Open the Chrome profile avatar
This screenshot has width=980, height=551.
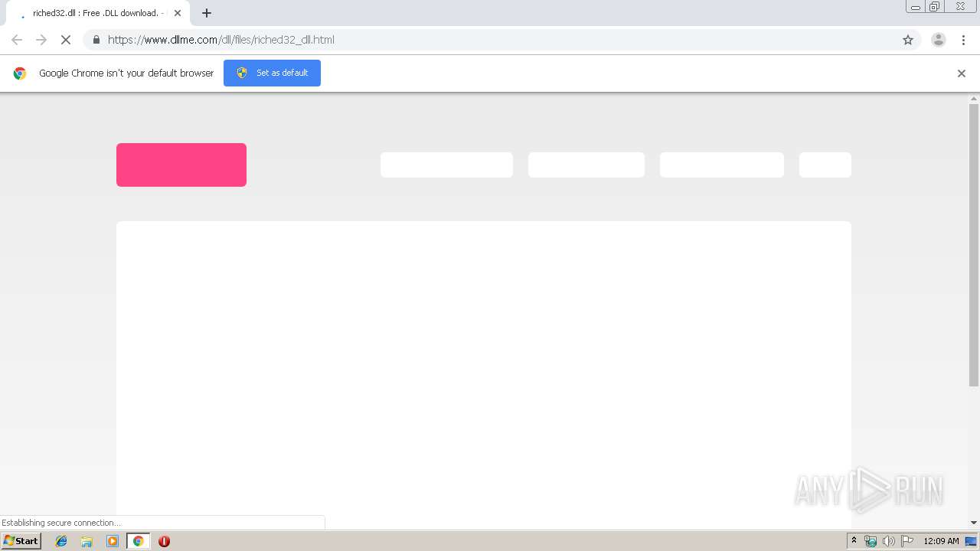click(x=939, y=40)
